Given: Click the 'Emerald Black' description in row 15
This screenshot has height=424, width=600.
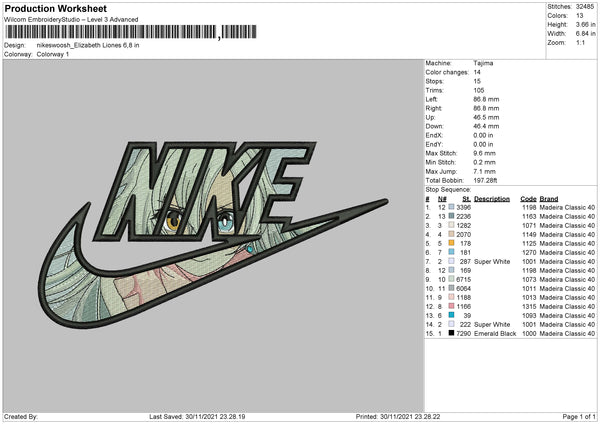Looking at the screenshot, I should (x=495, y=333).
